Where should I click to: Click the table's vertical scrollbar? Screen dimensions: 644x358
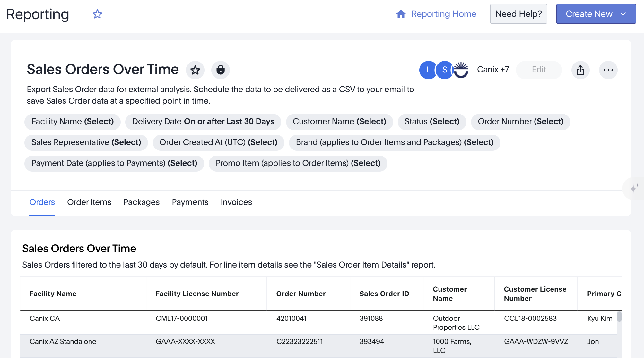(x=619, y=317)
